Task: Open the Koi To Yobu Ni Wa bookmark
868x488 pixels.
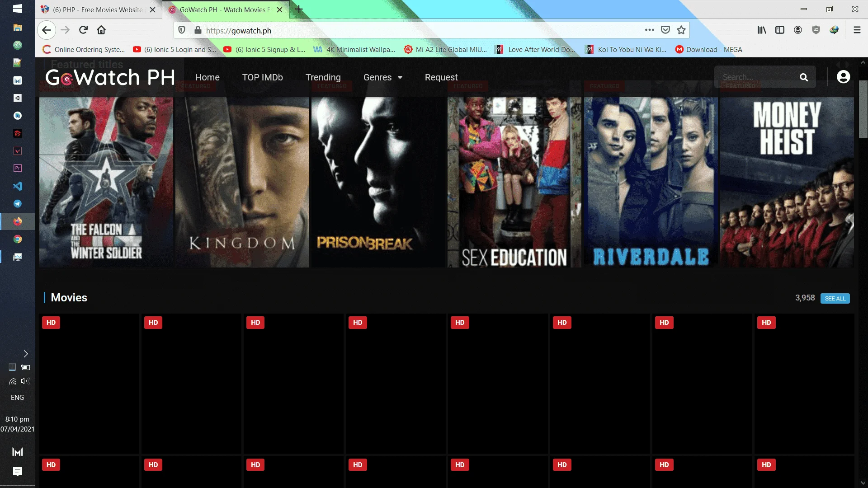Action: tap(626, 50)
